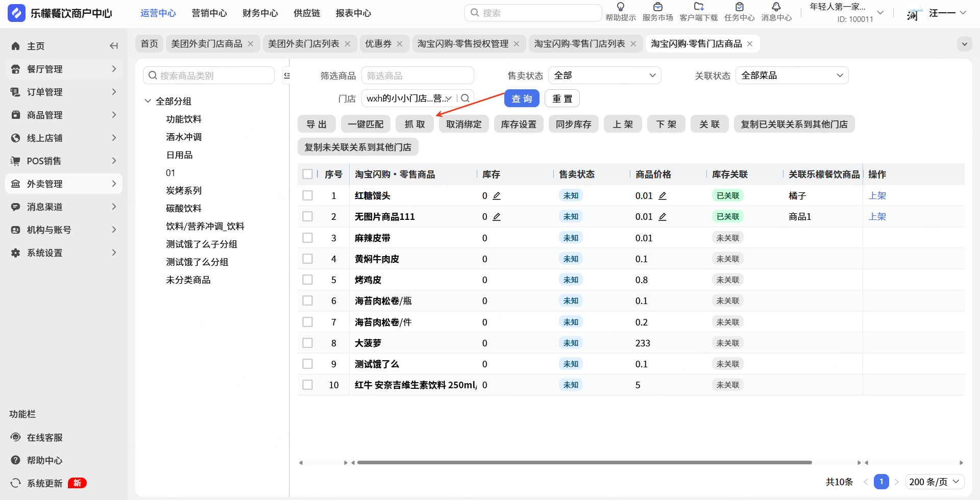
Task: Switch to 美团外卖门店列表 tab
Action: click(304, 44)
